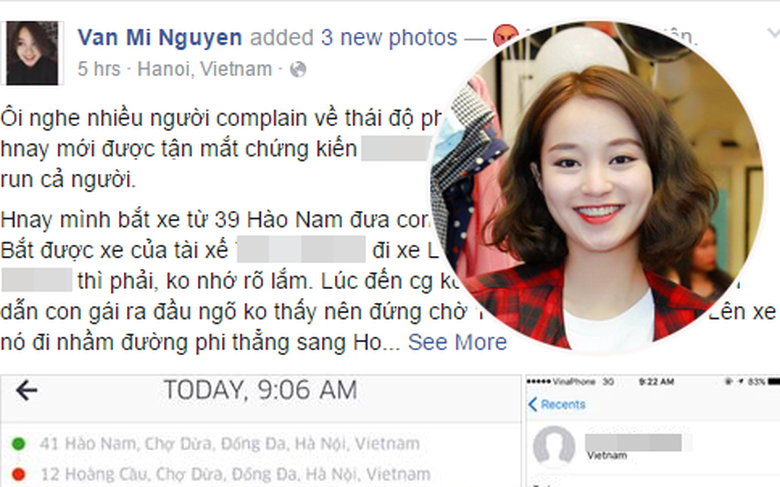780x487 pixels.
Task: Click the blue Recents back chevron
Action: click(x=533, y=404)
